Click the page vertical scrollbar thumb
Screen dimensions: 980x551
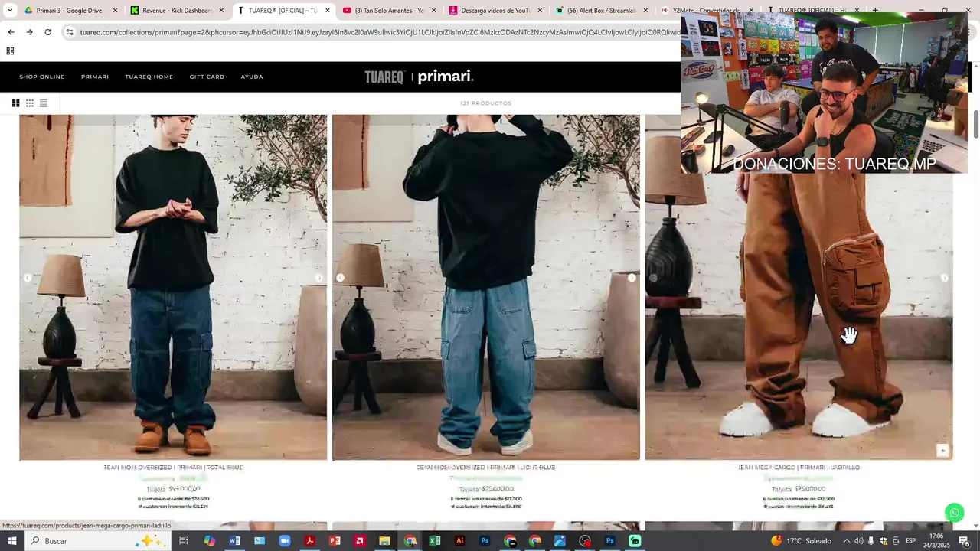pos(975,125)
